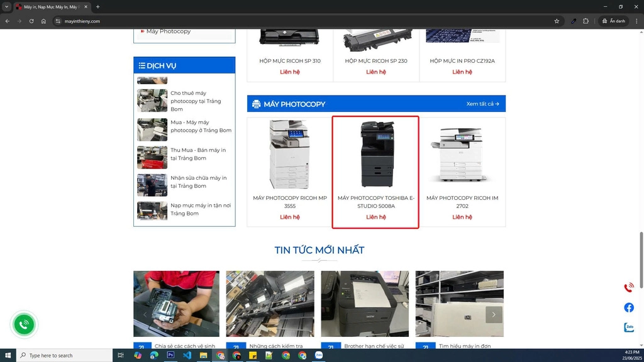Open the Ricoh IM 2702 product image
The width and height of the screenshot is (644, 362).
(459, 155)
